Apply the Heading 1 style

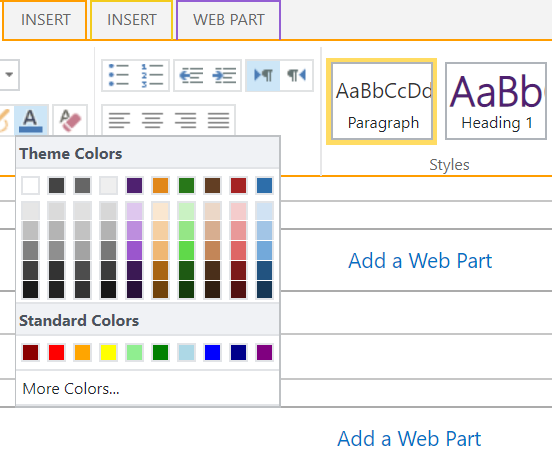pyautogui.click(x=496, y=101)
